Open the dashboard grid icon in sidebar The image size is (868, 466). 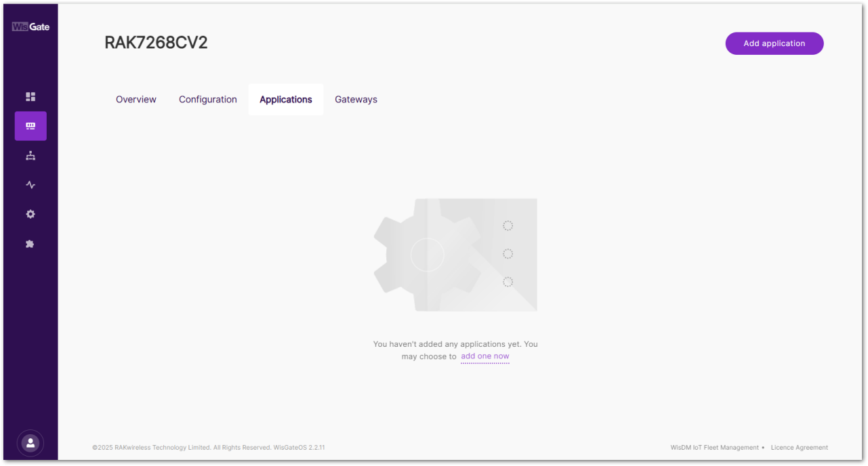coord(30,96)
